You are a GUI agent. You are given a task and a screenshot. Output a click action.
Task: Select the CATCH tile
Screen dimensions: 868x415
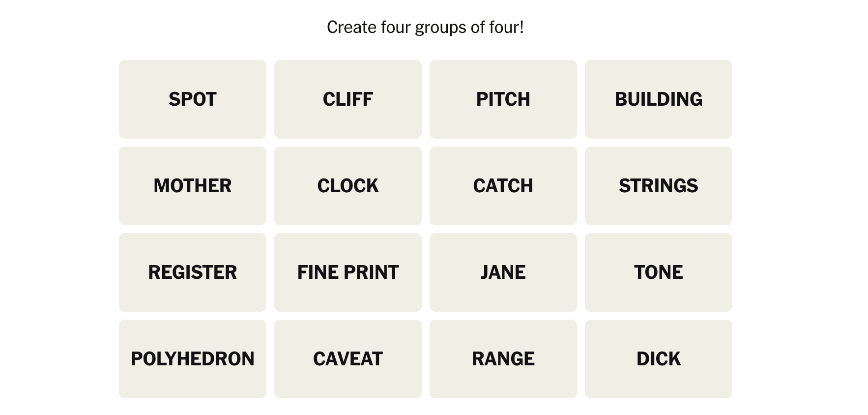pos(503,186)
